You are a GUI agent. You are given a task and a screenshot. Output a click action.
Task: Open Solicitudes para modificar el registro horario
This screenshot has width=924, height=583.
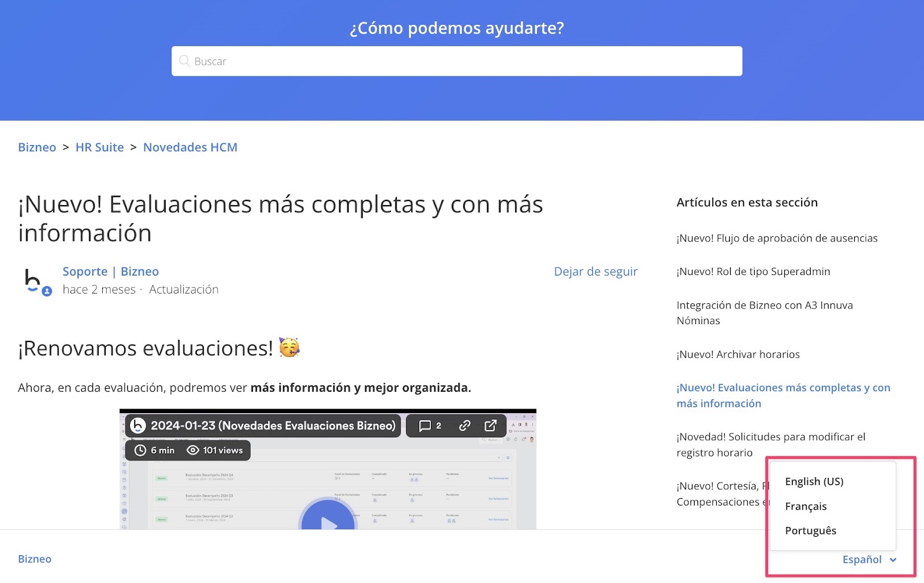tap(771, 444)
